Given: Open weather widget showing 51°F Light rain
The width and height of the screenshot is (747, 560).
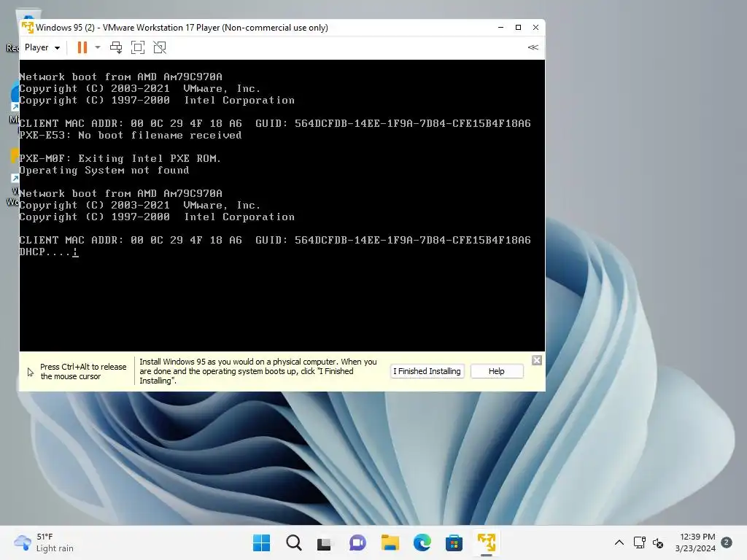Looking at the screenshot, I should pyautogui.click(x=44, y=542).
